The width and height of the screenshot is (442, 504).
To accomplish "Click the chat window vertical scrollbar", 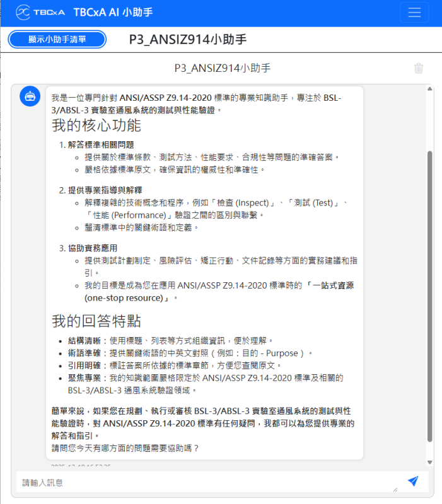I will (430, 296).
